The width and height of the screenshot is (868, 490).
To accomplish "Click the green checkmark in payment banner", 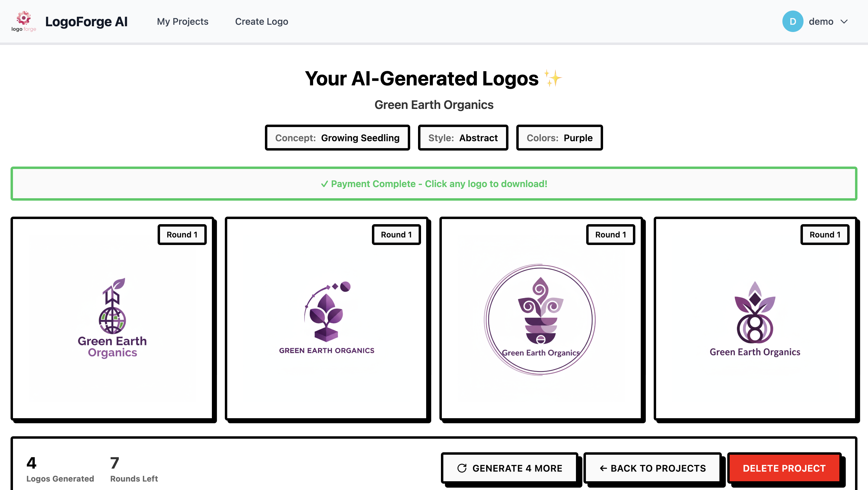I will click(325, 184).
